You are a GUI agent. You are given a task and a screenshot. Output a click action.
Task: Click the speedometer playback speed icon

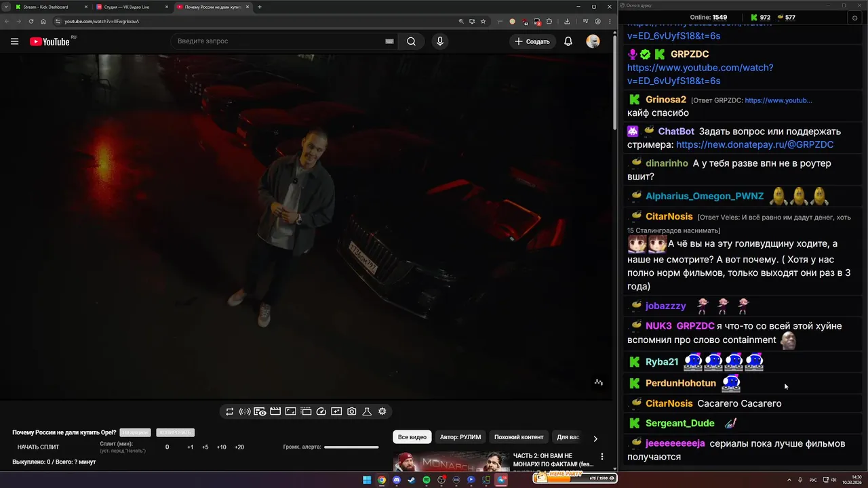pyautogui.click(x=321, y=411)
